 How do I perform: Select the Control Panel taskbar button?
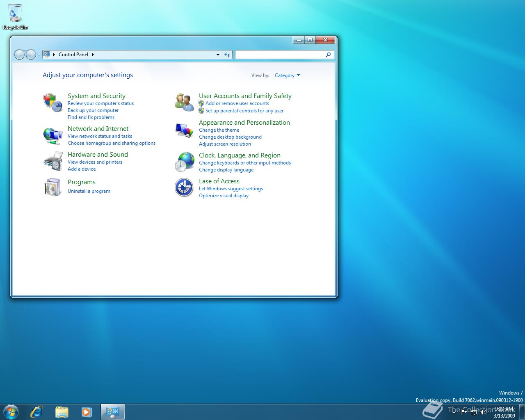point(112,411)
